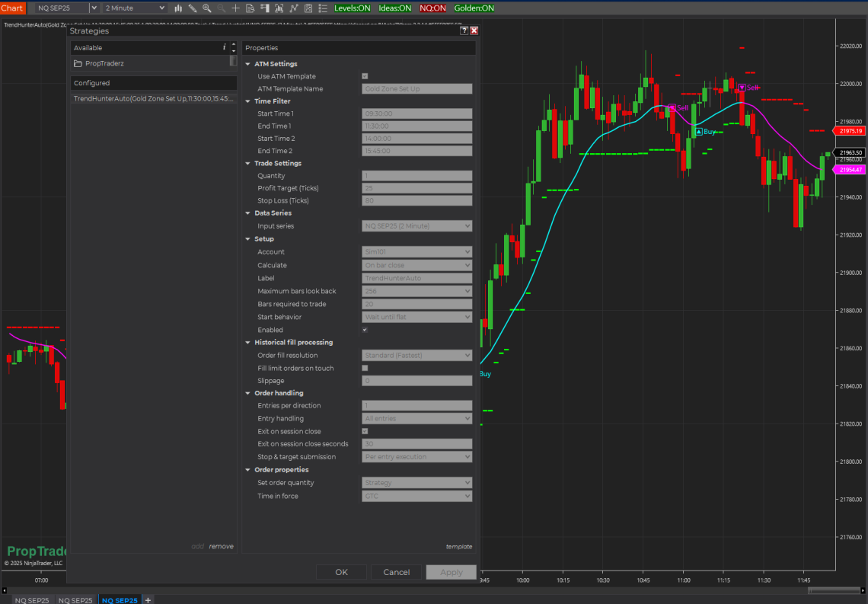Click the Stop Loss (Ticks) field

tap(416, 200)
